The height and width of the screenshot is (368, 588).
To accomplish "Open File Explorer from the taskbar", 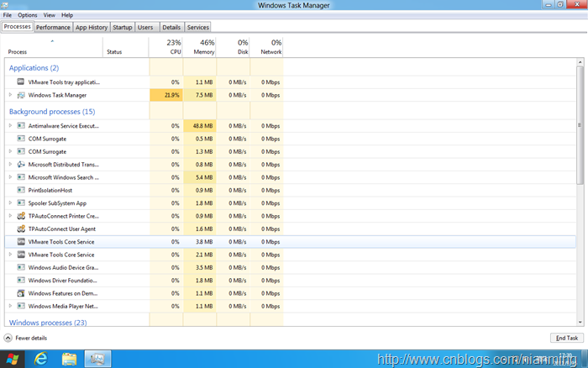I will click(70, 359).
